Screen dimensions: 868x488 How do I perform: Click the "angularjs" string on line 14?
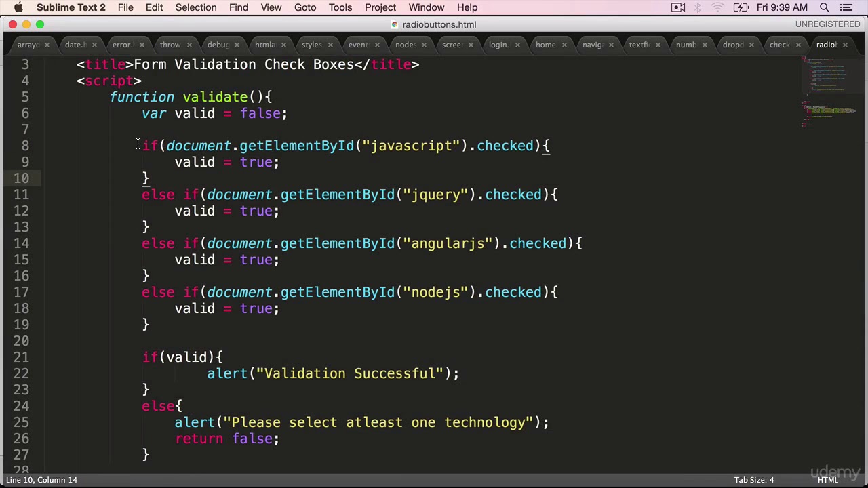click(x=448, y=243)
